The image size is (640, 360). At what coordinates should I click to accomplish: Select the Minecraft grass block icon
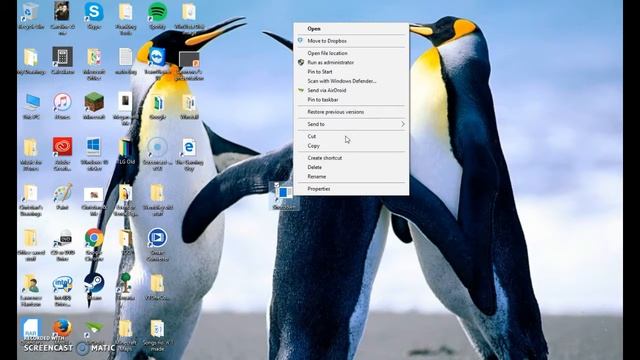pos(94,102)
